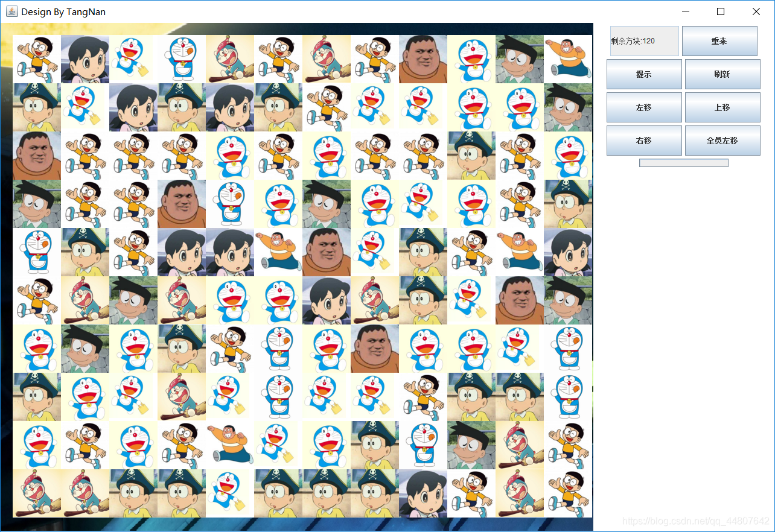Screen dimensions: 775x532
Task: Maximize the Design By TangNan window
Action: [x=720, y=11]
